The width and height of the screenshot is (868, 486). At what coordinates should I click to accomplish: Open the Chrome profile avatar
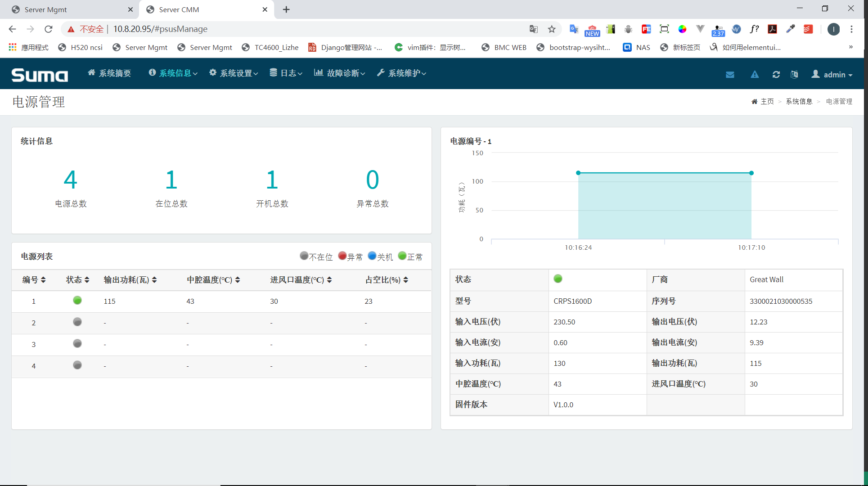(833, 29)
